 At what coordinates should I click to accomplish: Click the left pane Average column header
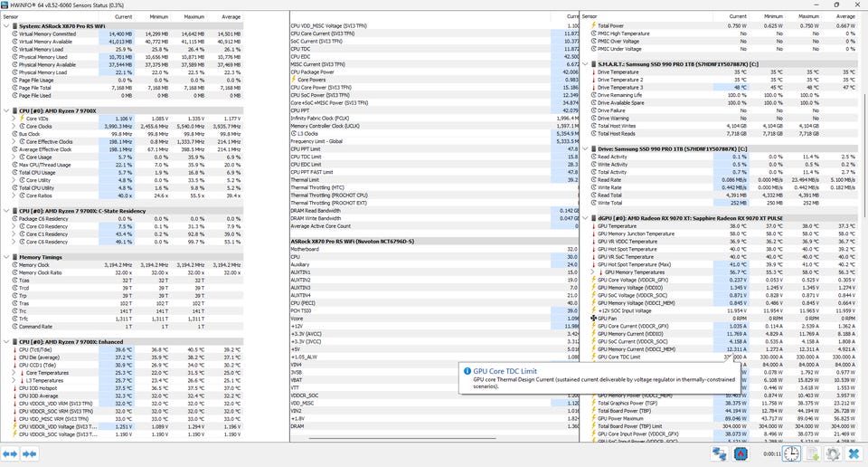tap(225, 16)
